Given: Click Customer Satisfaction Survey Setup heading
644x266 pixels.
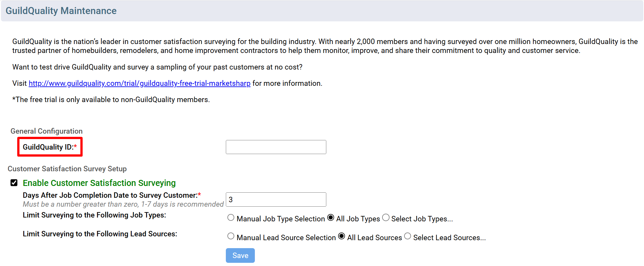Looking at the screenshot, I should point(67,169).
